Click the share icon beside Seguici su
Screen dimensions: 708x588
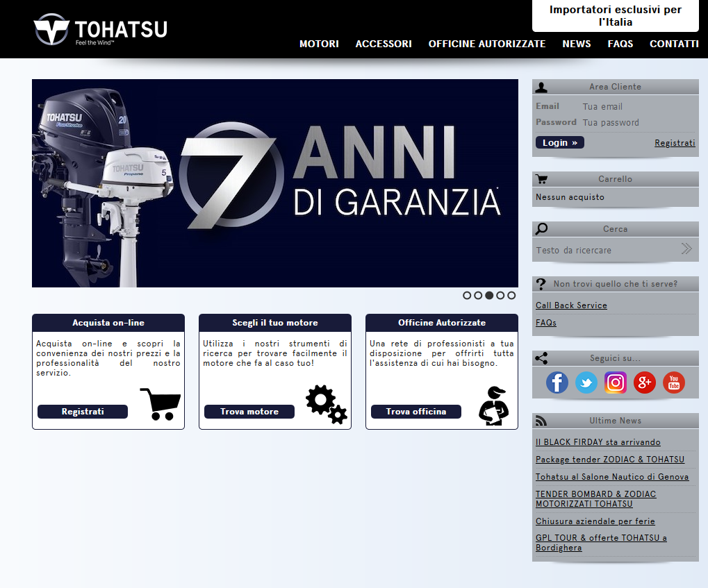[541, 358]
